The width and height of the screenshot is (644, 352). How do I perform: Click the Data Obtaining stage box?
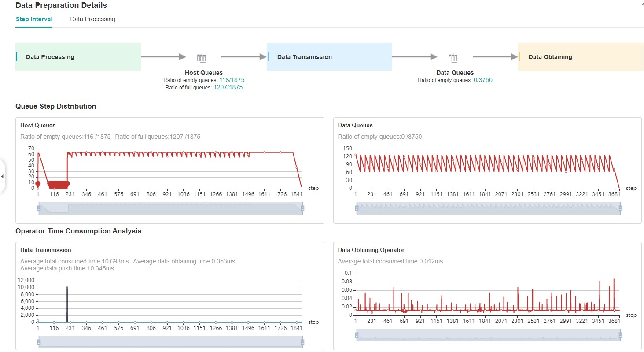click(x=581, y=57)
